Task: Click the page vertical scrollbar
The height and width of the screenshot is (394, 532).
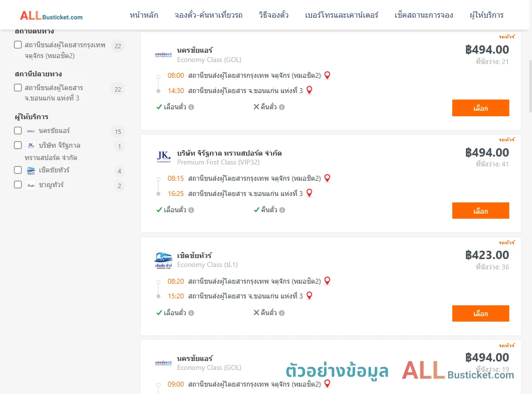Action: coord(531,87)
